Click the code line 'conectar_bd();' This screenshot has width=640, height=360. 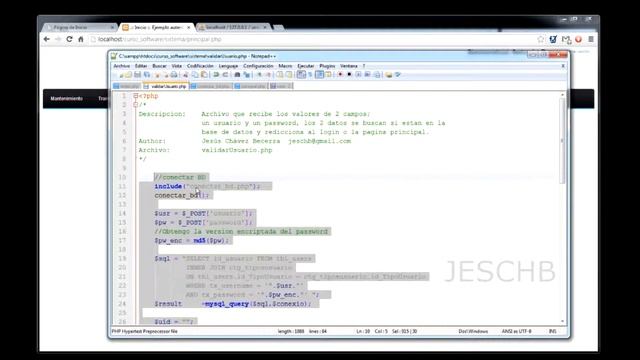(182, 195)
